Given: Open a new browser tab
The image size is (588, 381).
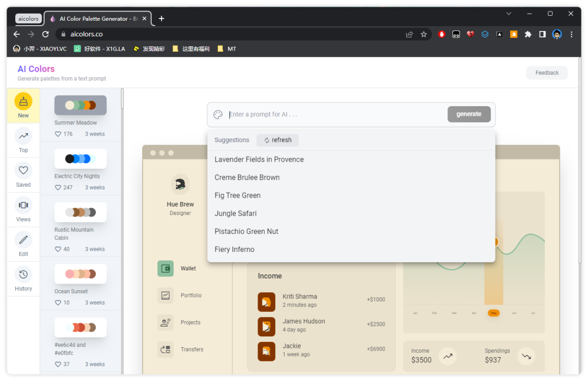Looking at the screenshot, I should (x=161, y=19).
